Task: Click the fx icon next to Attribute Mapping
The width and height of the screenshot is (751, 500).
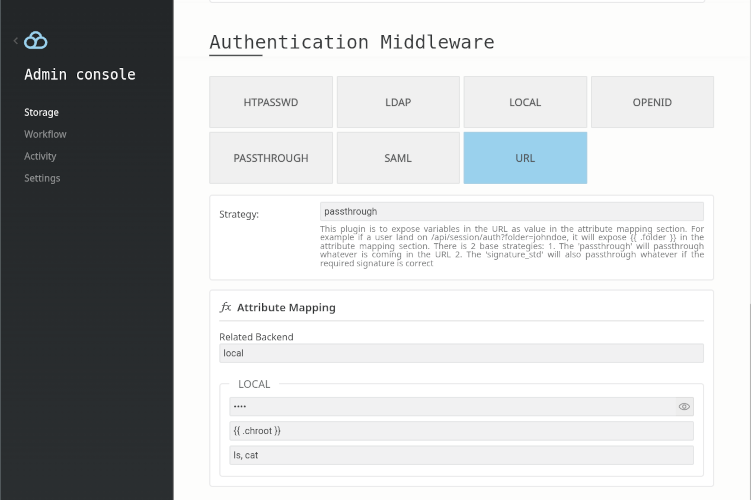Action: coord(225,308)
